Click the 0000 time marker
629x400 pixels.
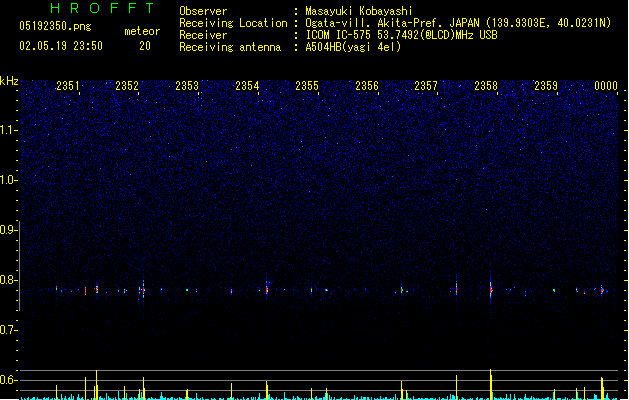(x=606, y=86)
